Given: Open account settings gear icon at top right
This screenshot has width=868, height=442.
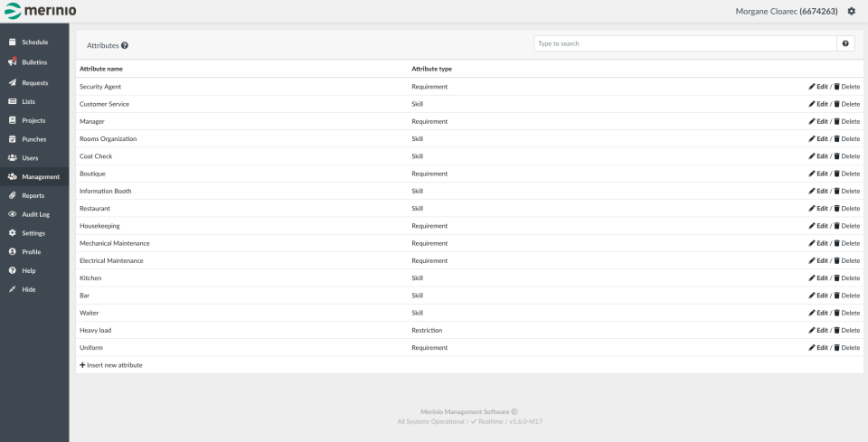Looking at the screenshot, I should tap(851, 11).
